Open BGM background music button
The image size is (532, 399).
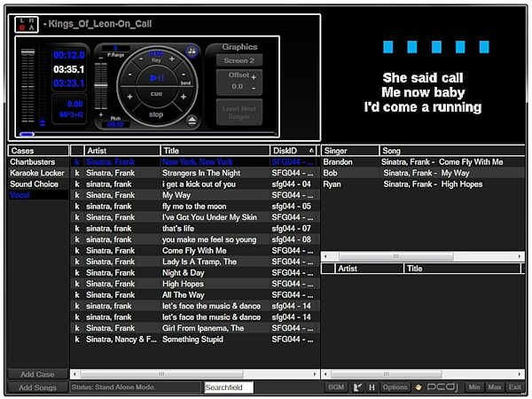(336, 387)
